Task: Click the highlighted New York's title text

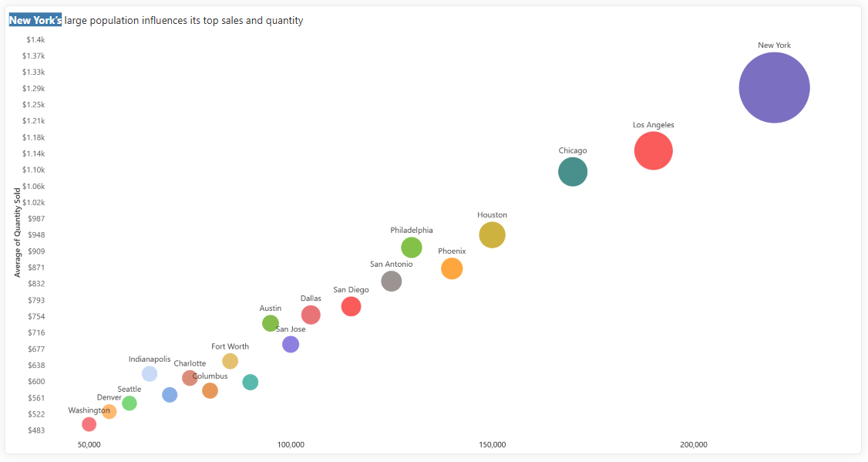Action: point(35,21)
